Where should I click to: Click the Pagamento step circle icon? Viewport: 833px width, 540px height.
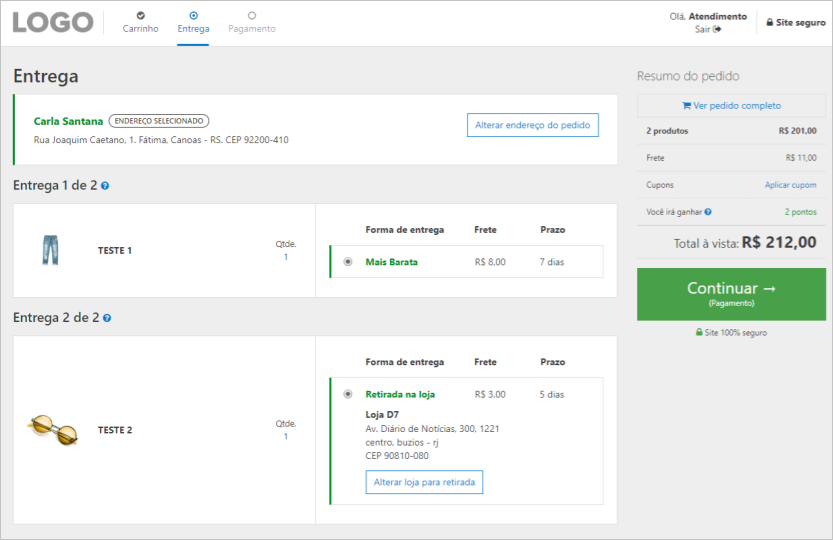click(252, 15)
